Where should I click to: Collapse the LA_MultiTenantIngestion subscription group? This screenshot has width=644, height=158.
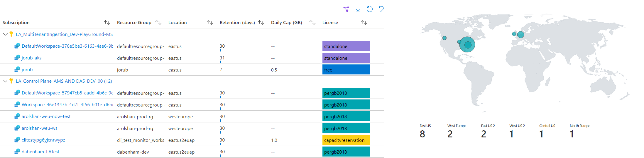click(5, 34)
